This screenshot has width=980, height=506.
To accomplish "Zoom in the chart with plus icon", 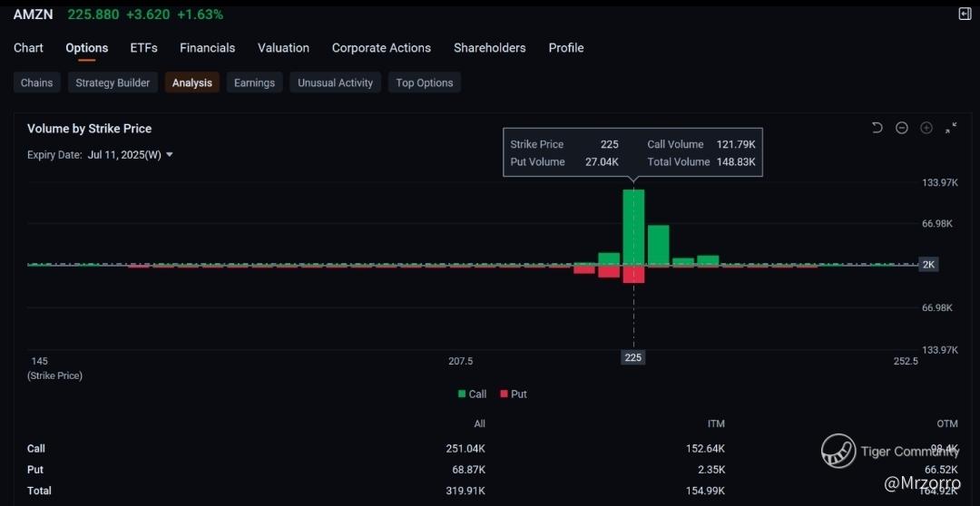I will (926, 128).
